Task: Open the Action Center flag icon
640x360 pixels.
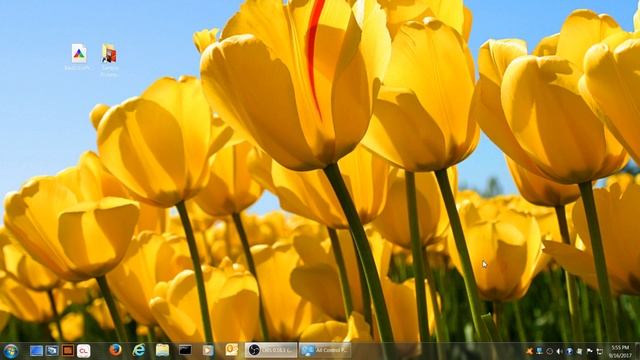Action: (589, 351)
